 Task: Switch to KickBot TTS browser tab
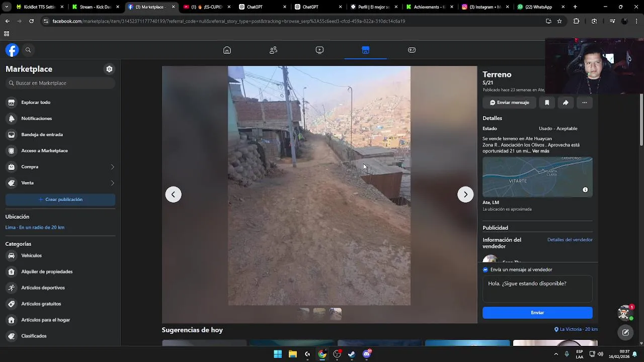coord(40,7)
